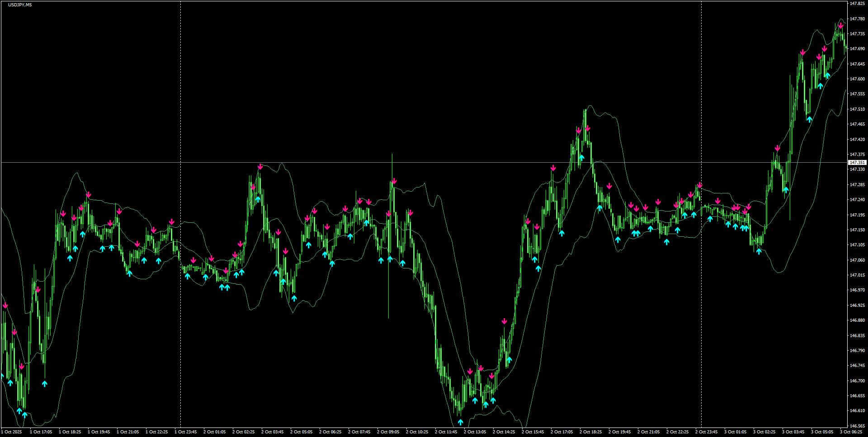Click the 146.565 value at the price scale bottom
Image resolution: width=868 pixels, height=437 pixels.
pyautogui.click(x=856, y=425)
